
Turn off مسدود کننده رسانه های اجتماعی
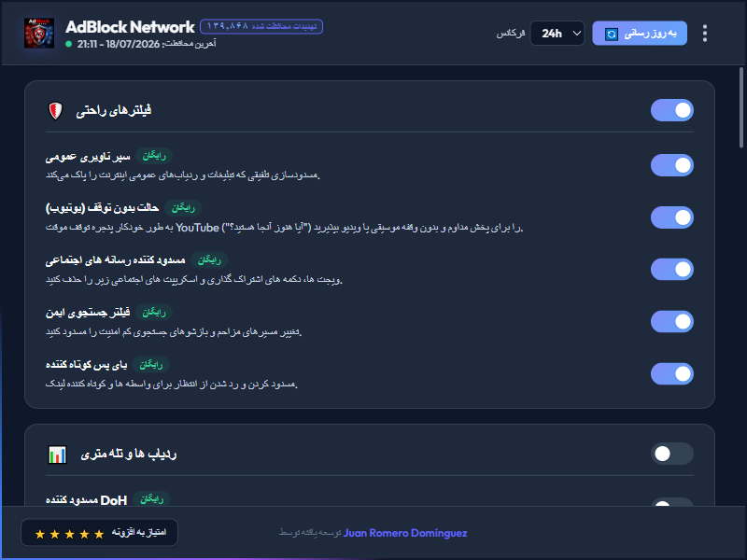(x=671, y=270)
